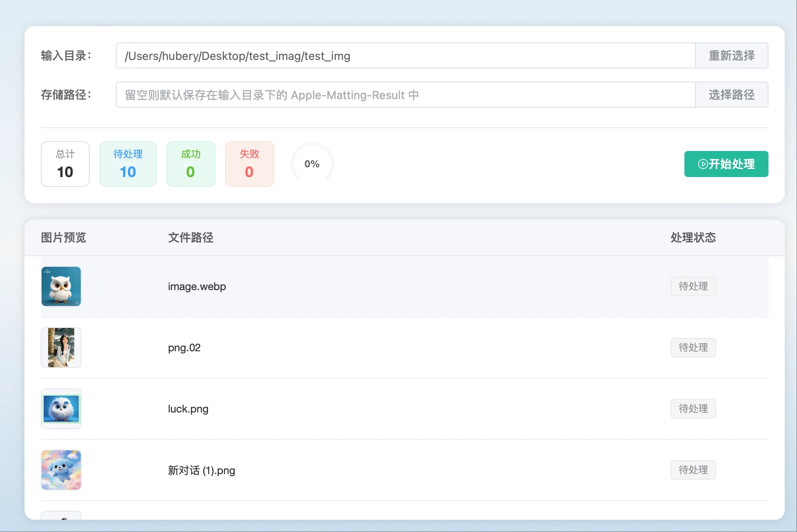Select the 成功 success count card
This screenshot has height=532, width=797.
tap(191, 164)
